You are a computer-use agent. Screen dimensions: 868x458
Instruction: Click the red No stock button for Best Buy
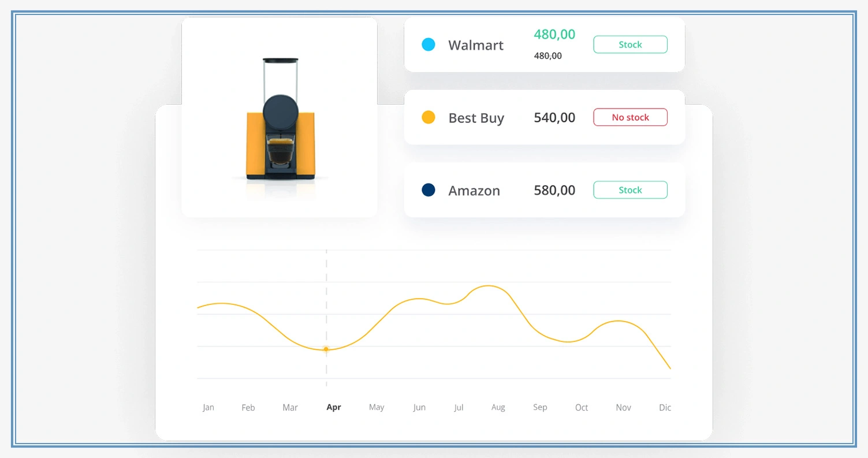(x=630, y=117)
